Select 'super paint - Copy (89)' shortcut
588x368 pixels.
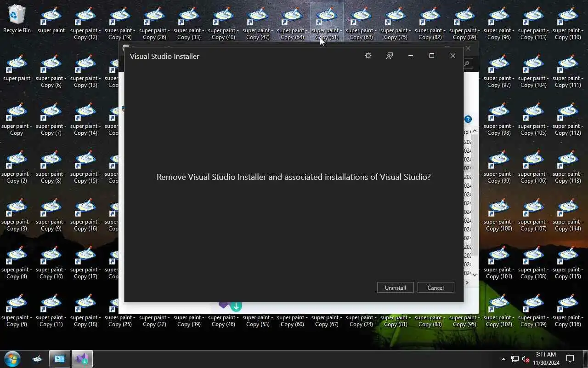(464, 23)
